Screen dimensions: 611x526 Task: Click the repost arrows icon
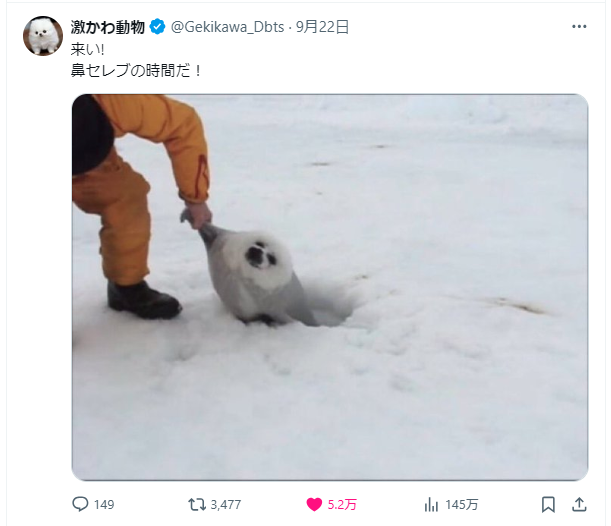tap(197, 505)
